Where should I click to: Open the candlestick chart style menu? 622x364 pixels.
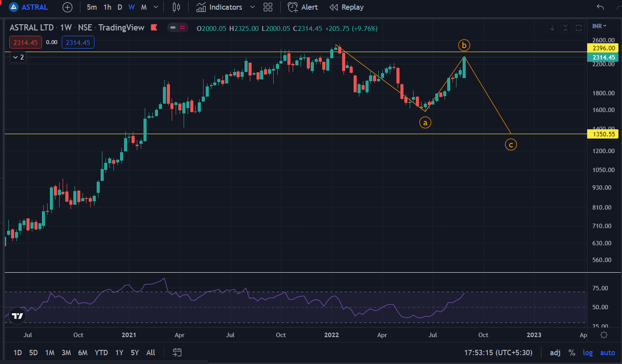point(177,7)
